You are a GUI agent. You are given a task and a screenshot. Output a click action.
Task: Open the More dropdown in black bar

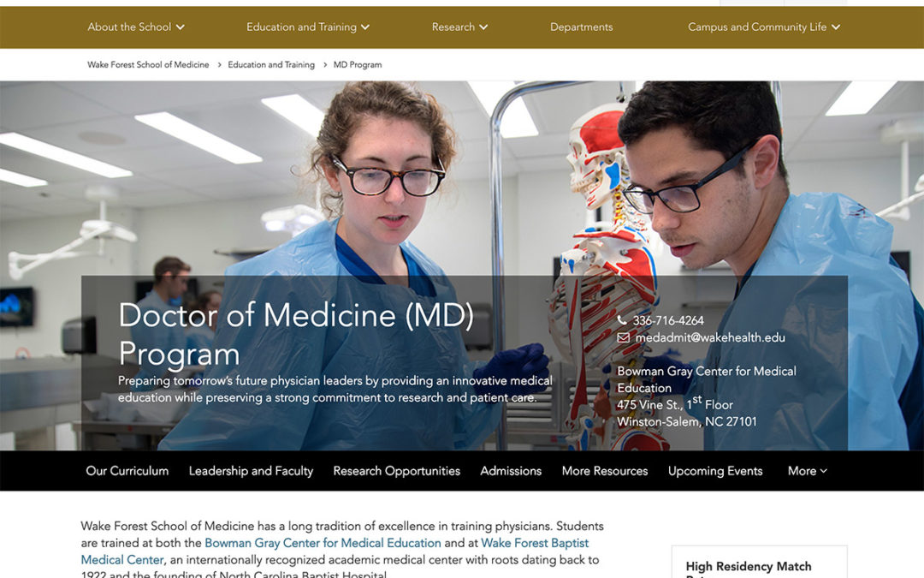tap(808, 471)
